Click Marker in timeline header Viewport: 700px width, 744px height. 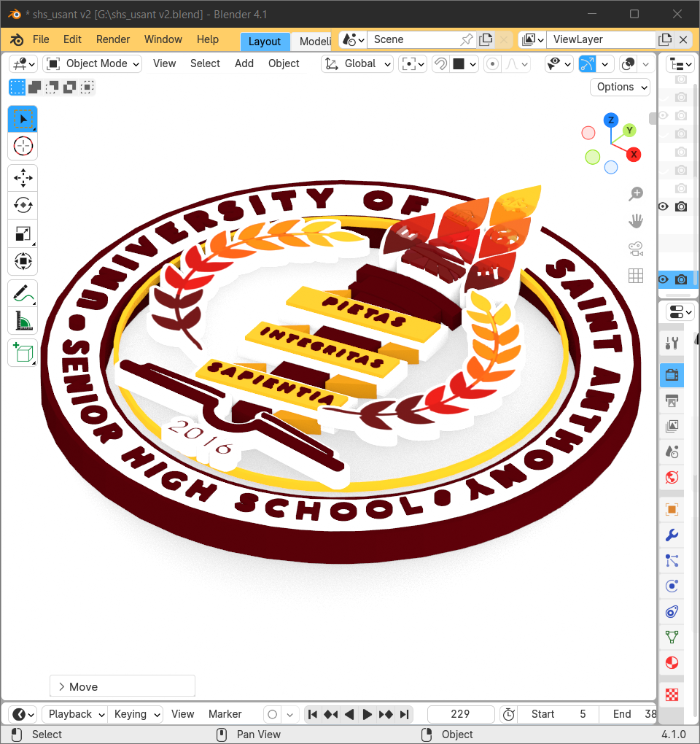tap(225, 714)
